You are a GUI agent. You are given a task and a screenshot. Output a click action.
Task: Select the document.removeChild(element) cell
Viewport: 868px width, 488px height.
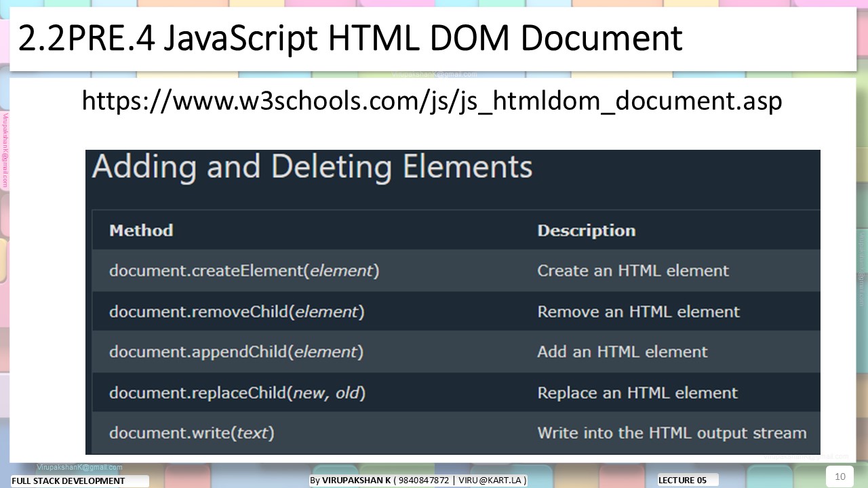tap(237, 312)
